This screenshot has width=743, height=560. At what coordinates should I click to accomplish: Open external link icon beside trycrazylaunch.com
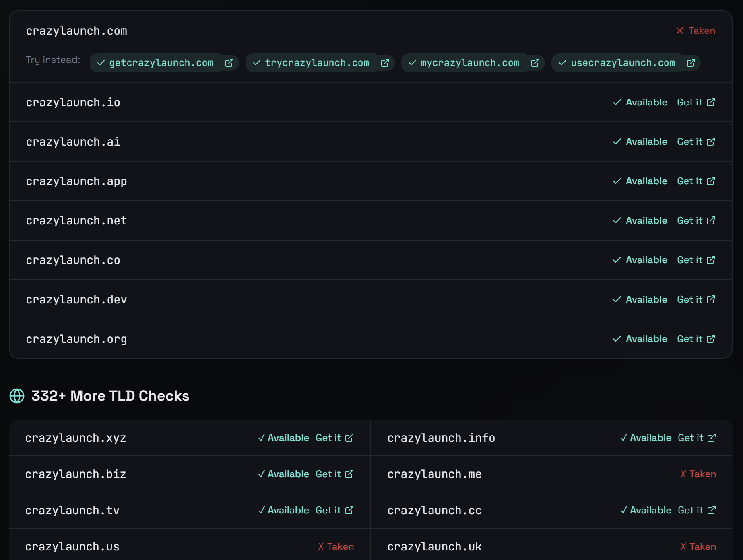385,63
